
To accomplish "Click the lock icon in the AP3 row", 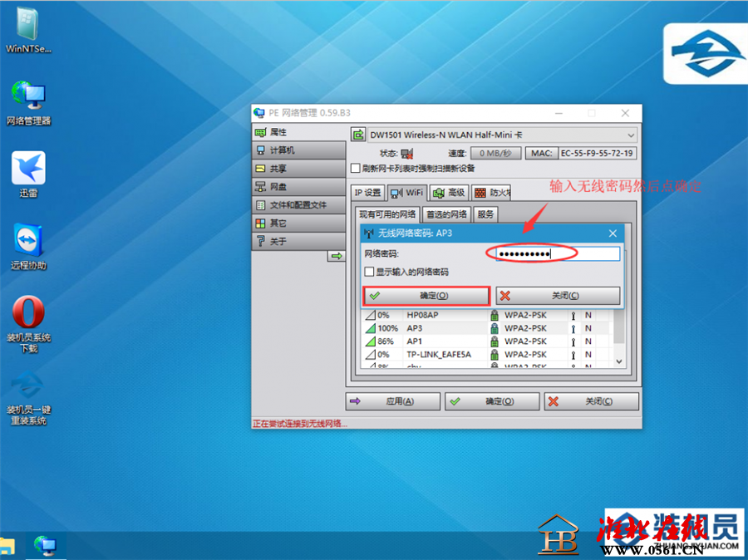I will [x=495, y=328].
